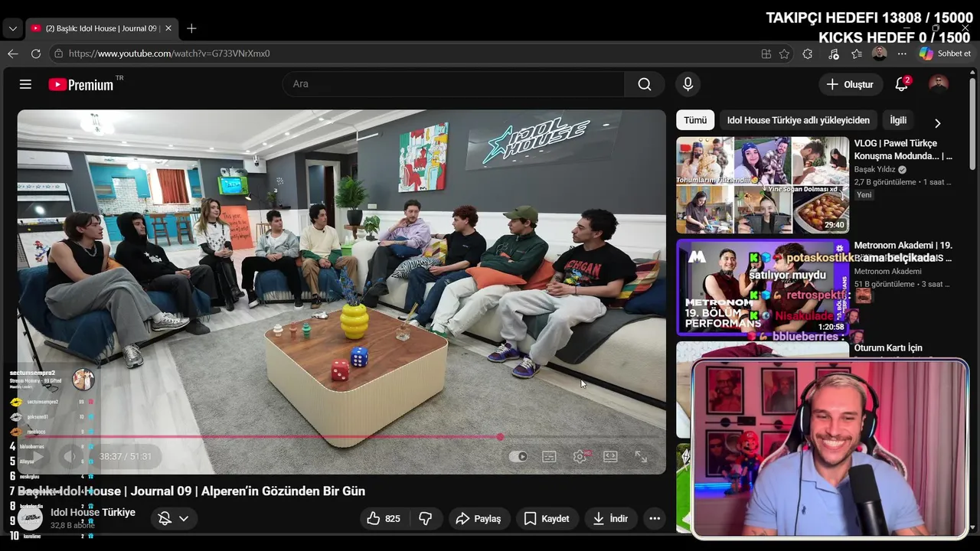Screen dimensions: 980x551
Task: Expand the browser tab search dropdown
Action: (12, 28)
